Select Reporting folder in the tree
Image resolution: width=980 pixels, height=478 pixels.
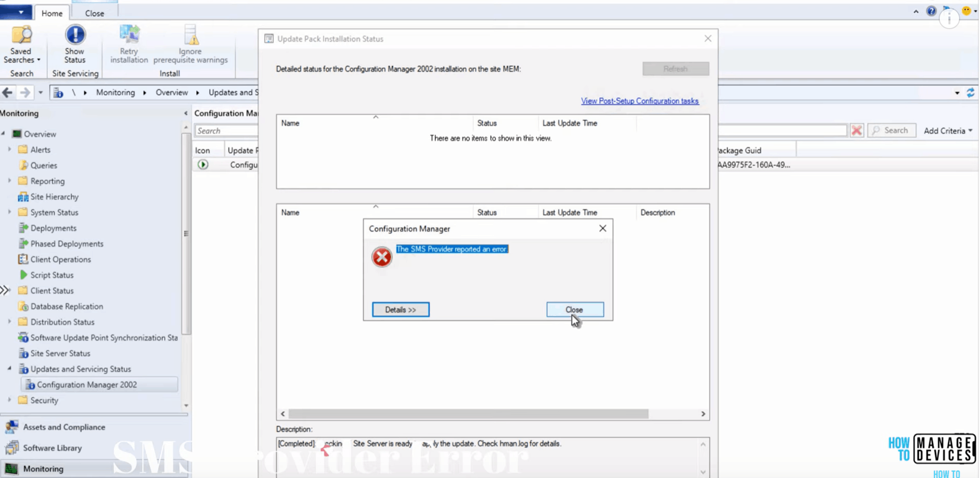pyautogui.click(x=47, y=181)
